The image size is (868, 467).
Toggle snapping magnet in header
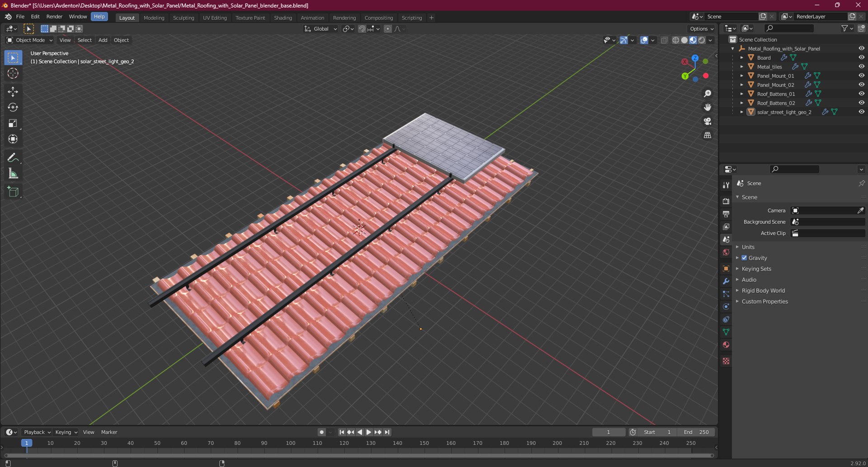[x=362, y=29]
